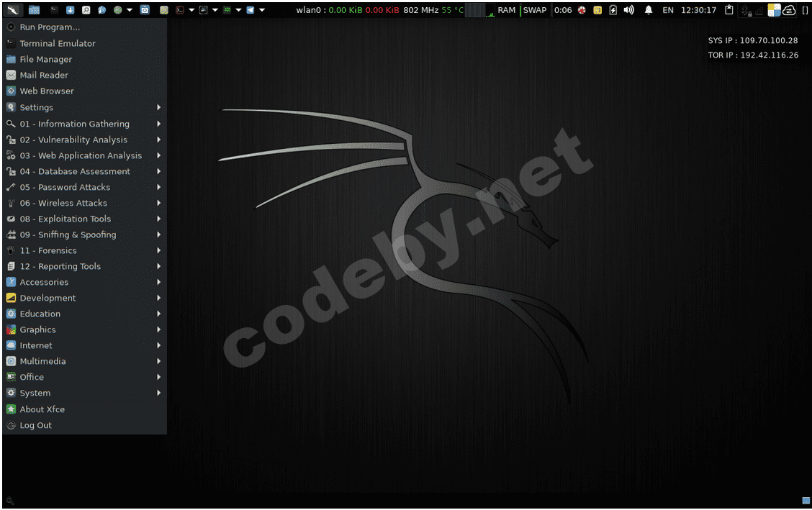Click the 12:30:17 clock in the panel
This screenshot has height=510, width=812.
[x=698, y=10]
